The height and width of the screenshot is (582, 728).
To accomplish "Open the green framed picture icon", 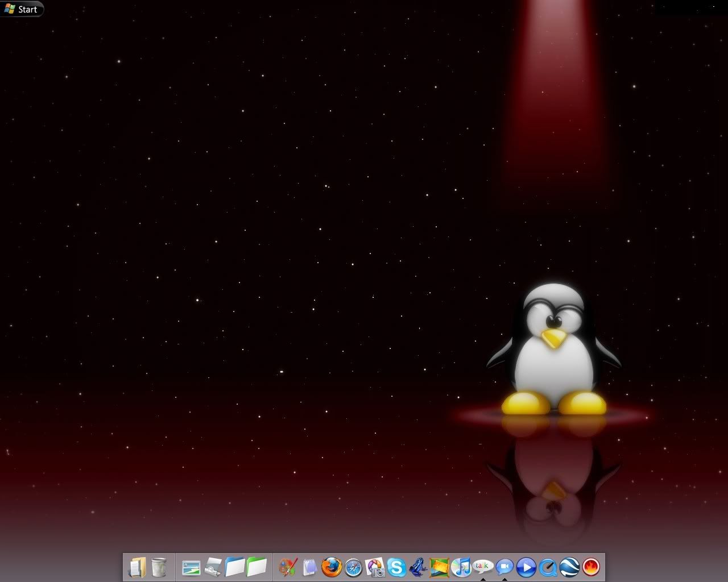I will tap(440, 567).
